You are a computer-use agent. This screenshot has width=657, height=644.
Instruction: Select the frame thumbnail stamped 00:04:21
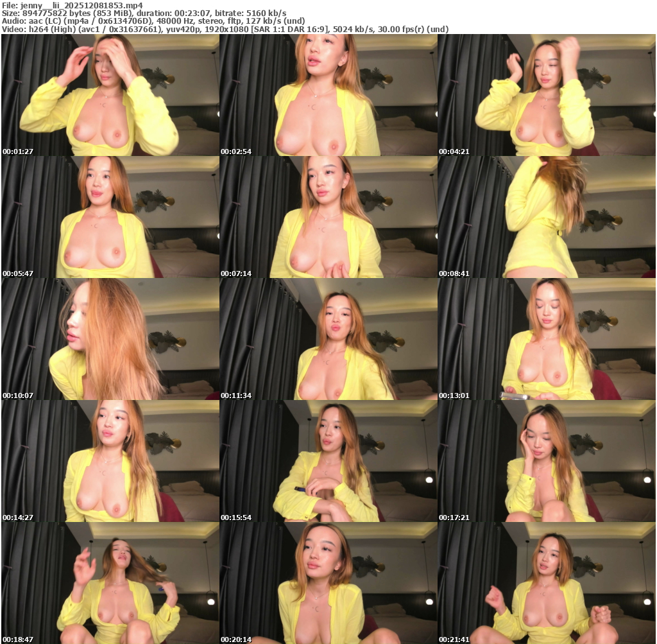(x=547, y=95)
